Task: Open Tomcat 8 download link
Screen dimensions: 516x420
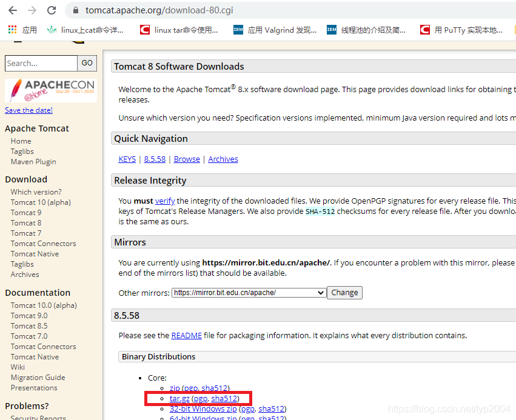Action: (x=25, y=222)
